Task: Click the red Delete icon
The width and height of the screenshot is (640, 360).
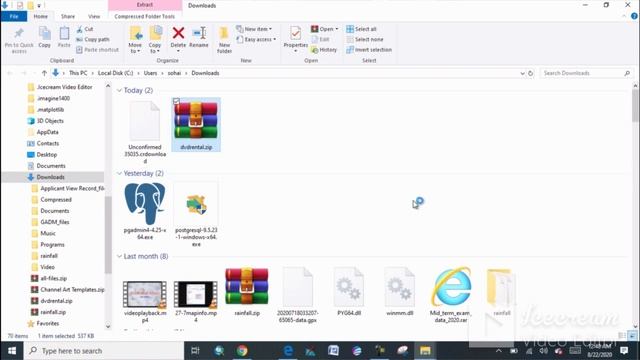Action: pos(178,33)
